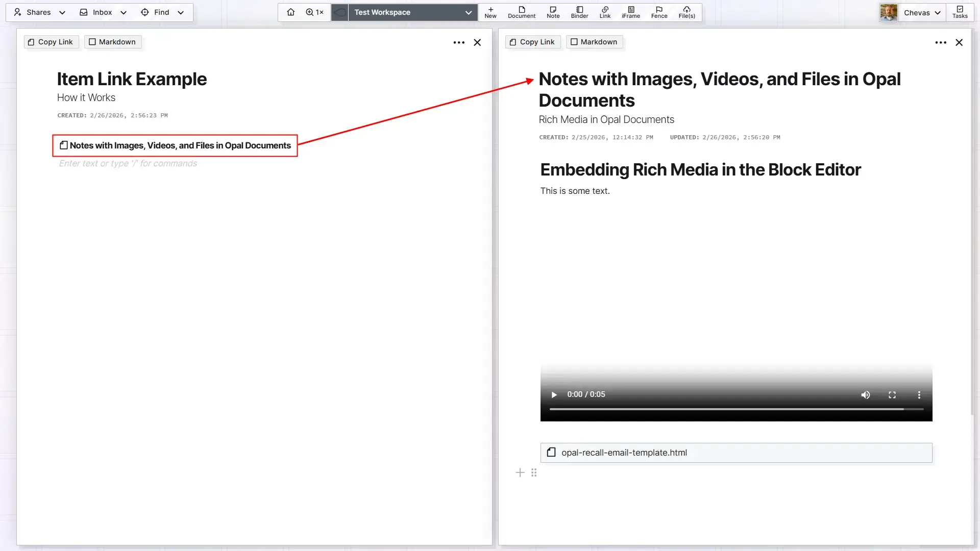Add a Link item from the toolbar
Image resolution: width=980 pixels, height=551 pixels.
click(605, 12)
